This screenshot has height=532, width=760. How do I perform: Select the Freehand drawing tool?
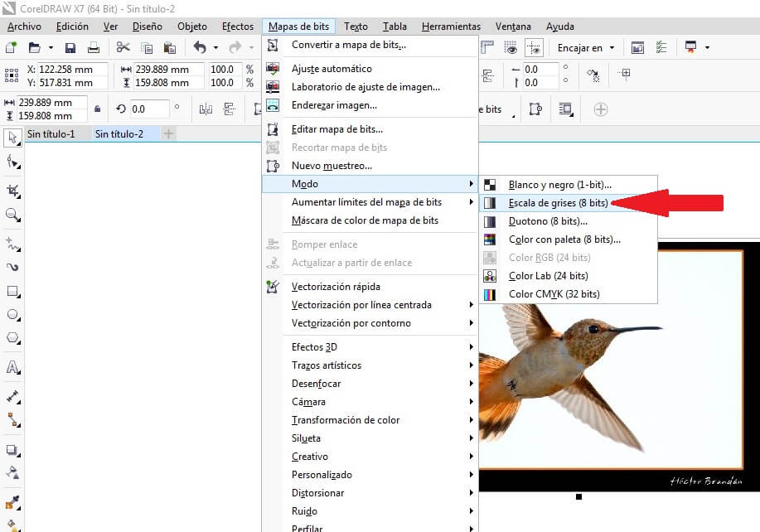[12, 244]
